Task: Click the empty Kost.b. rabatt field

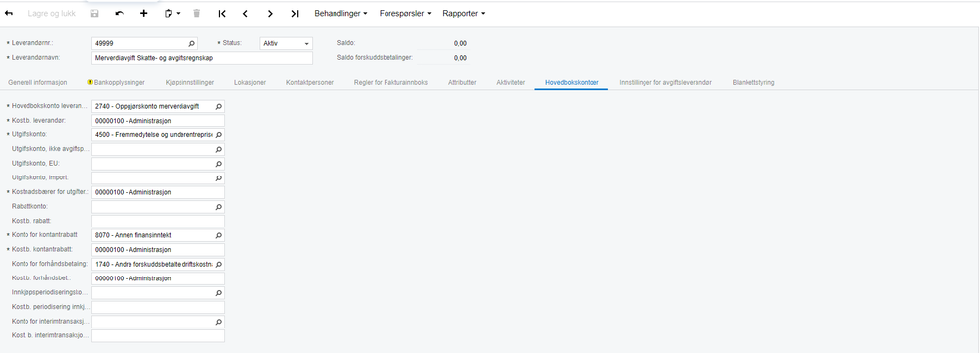Action: click(x=158, y=222)
